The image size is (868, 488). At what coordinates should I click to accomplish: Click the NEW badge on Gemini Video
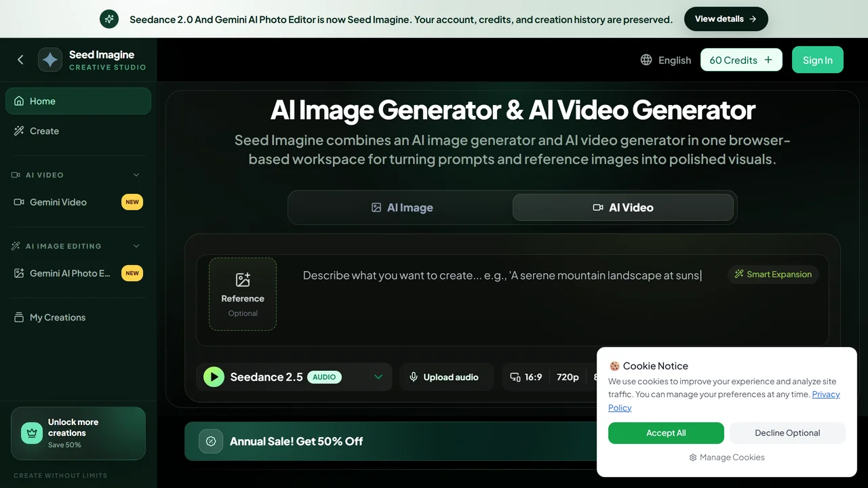[132, 202]
